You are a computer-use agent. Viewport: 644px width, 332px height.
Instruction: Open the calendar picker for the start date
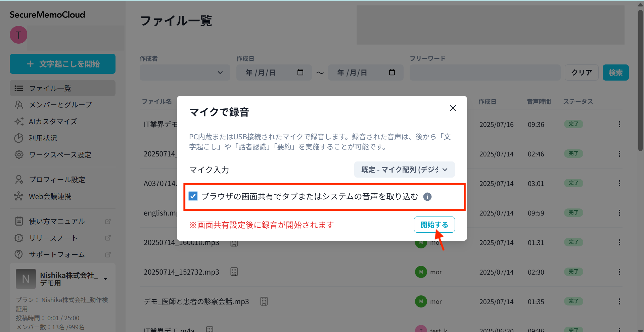(300, 73)
